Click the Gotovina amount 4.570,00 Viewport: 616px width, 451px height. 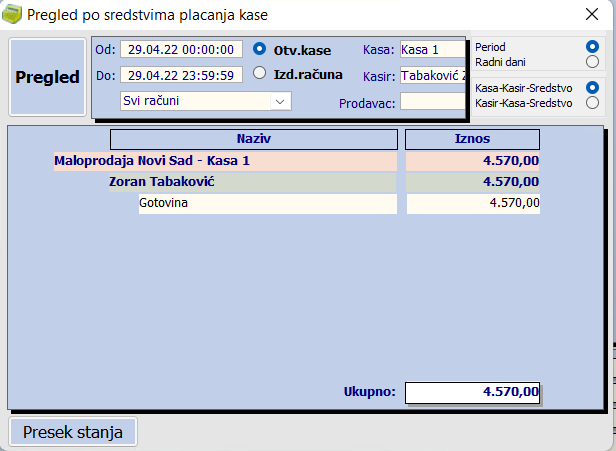point(473,204)
